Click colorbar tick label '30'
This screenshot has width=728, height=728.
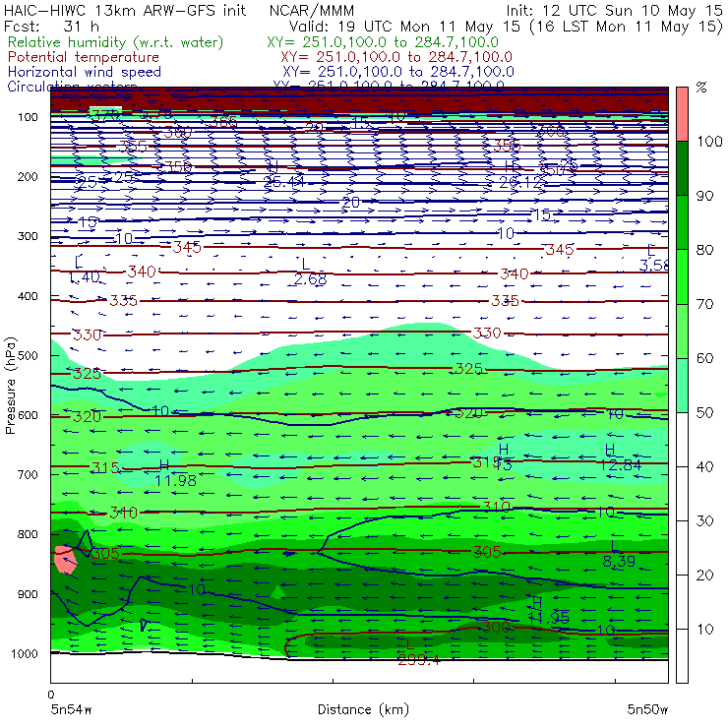tap(704, 521)
